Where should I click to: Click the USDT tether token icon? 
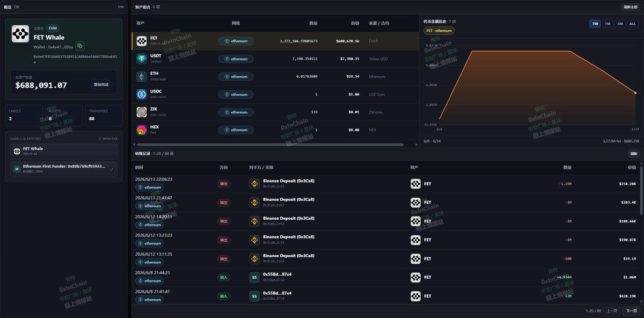pyautogui.click(x=142, y=59)
